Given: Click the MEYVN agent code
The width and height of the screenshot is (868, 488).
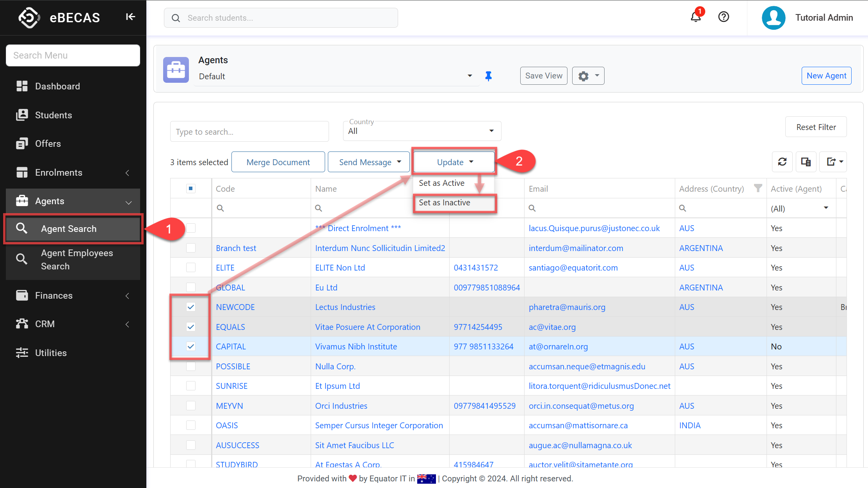Looking at the screenshot, I should 229,406.
